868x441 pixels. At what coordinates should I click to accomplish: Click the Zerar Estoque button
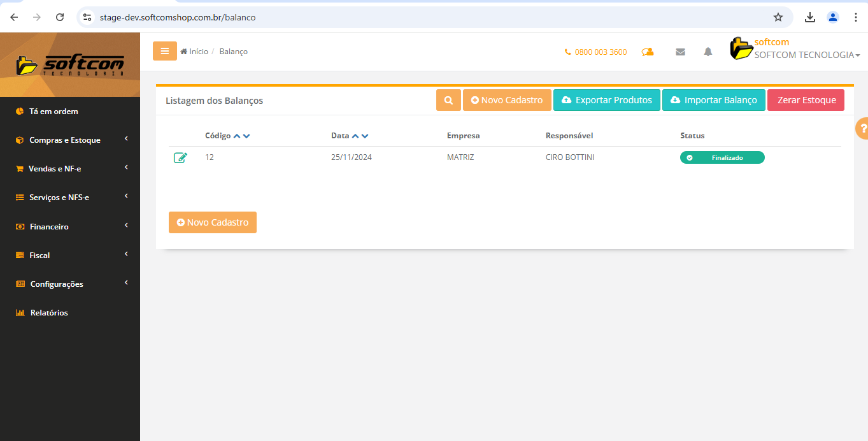coord(806,100)
